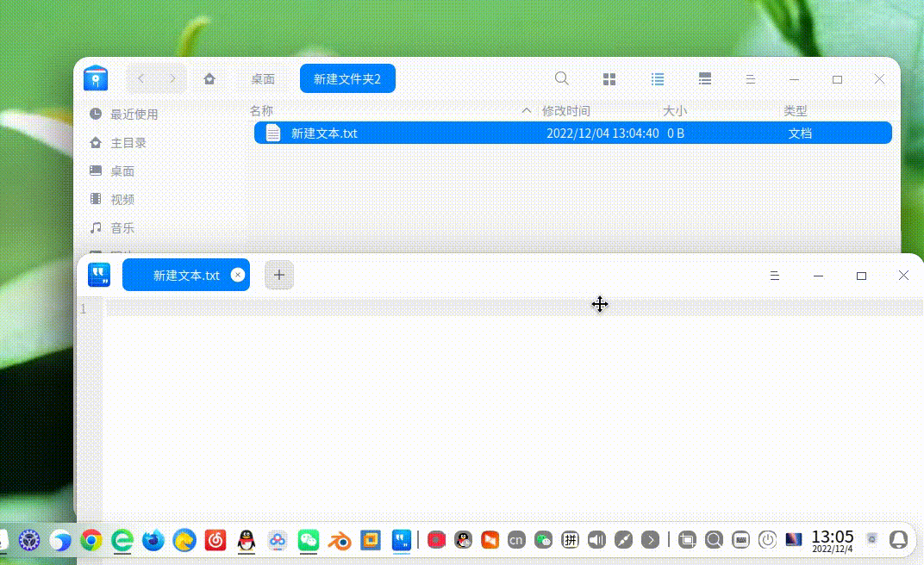Image resolution: width=924 pixels, height=565 pixels.
Task: Click the file manager app icon
Action: [96, 78]
